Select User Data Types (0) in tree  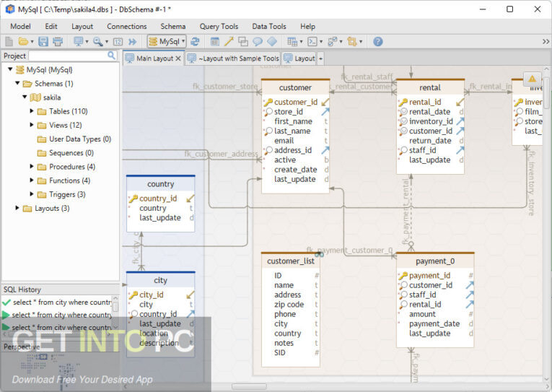80,139
